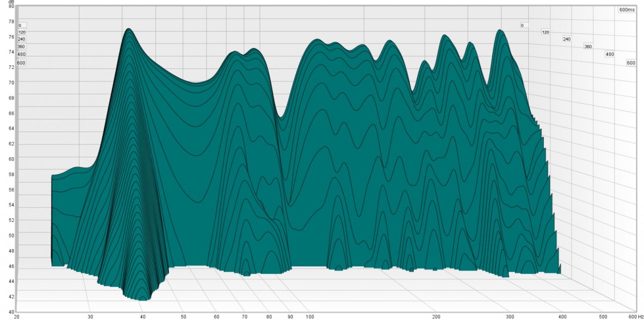This screenshot has height=320, width=644.
Task: Select the 42 dB vertical axis label
Action: point(11,297)
